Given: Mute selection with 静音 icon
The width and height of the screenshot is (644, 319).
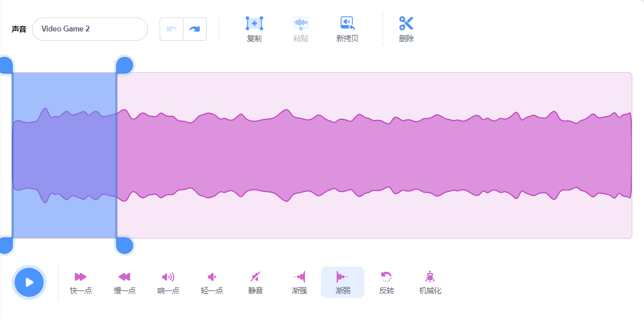Looking at the screenshot, I should 256,277.
